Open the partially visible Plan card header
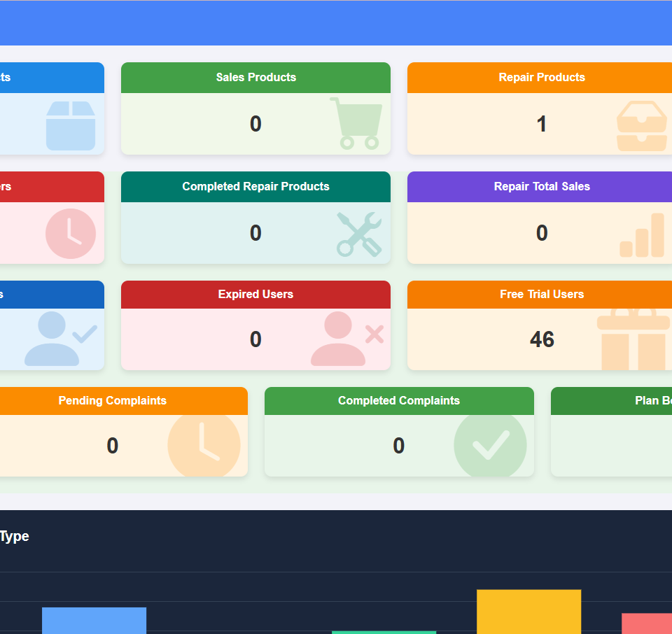 (x=630, y=401)
